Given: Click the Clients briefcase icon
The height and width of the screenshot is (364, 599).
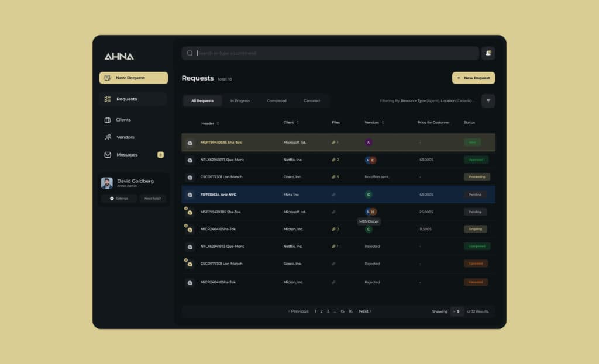Looking at the screenshot, I should tap(108, 120).
